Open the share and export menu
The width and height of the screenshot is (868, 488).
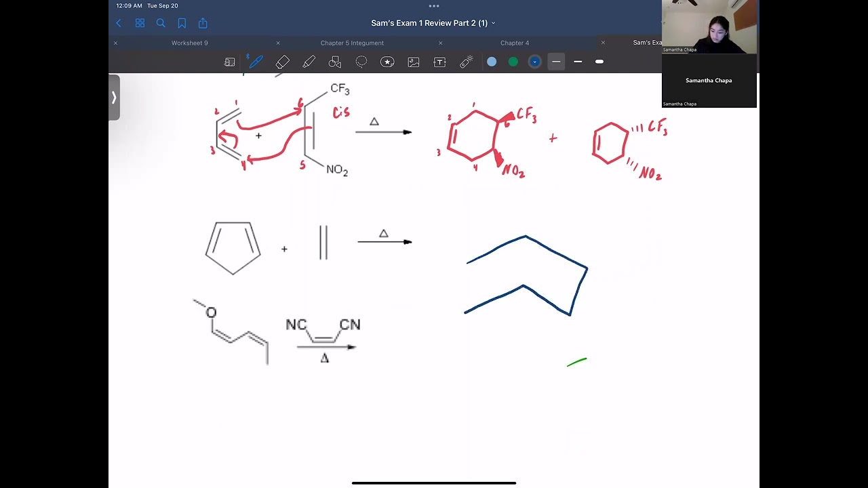click(203, 23)
